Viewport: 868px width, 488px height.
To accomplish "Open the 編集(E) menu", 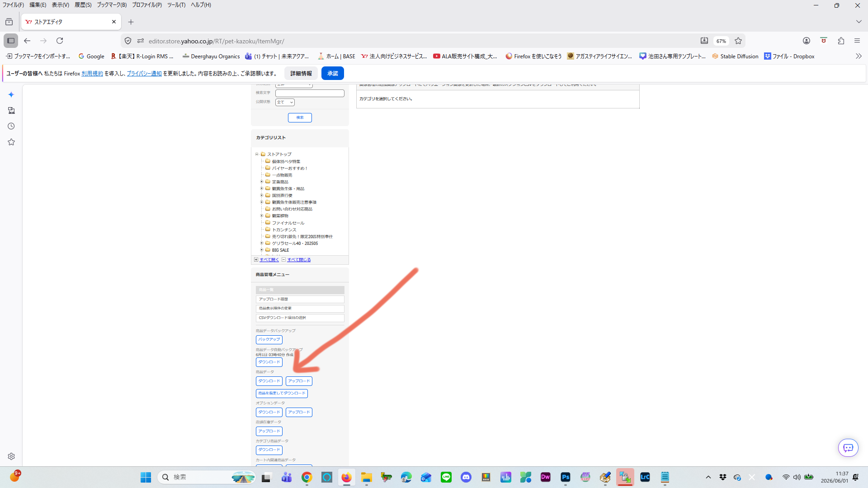I will tap(38, 5).
